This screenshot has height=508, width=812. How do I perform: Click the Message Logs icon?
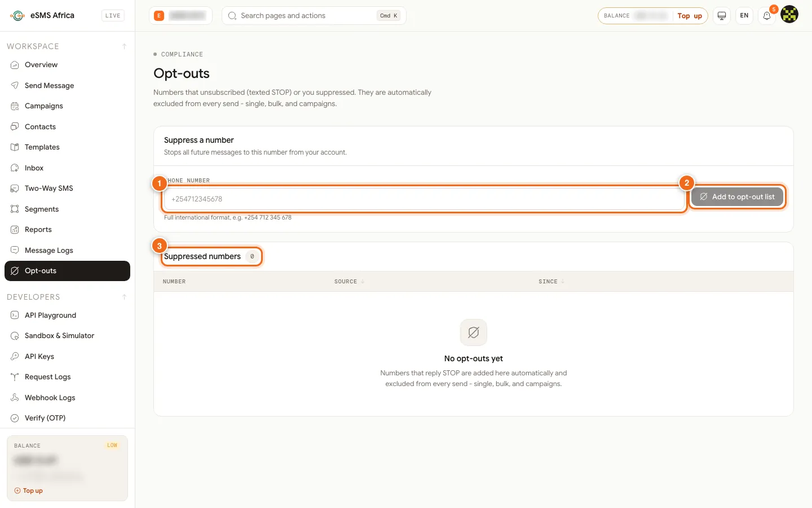click(15, 250)
